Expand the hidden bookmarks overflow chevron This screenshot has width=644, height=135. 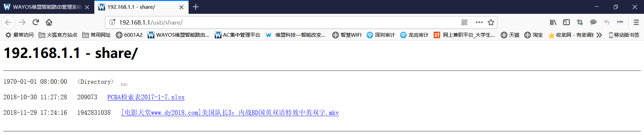pyautogui.click(x=599, y=35)
